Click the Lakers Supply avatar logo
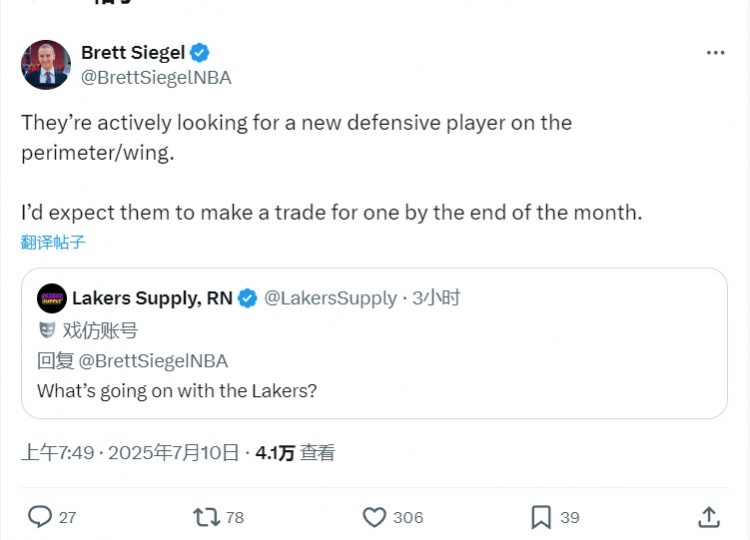The width and height of the screenshot is (750, 540). coord(52,298)
